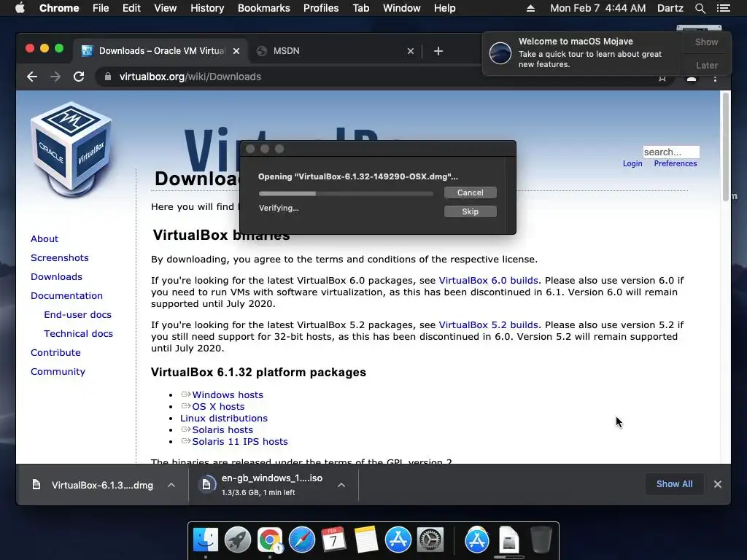Click the dmg verifying progress bar
This screenshot has width=747, height=560.
(x=346, y=193)
